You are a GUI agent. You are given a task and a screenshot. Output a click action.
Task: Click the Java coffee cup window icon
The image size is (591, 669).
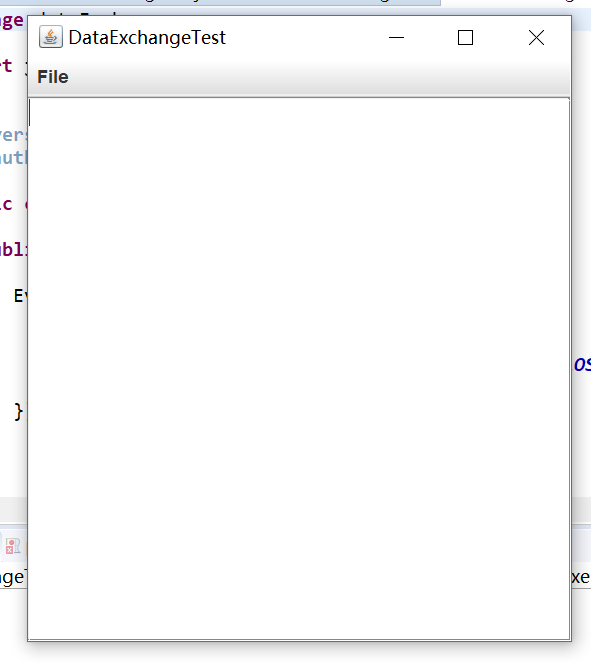(51, 37)
